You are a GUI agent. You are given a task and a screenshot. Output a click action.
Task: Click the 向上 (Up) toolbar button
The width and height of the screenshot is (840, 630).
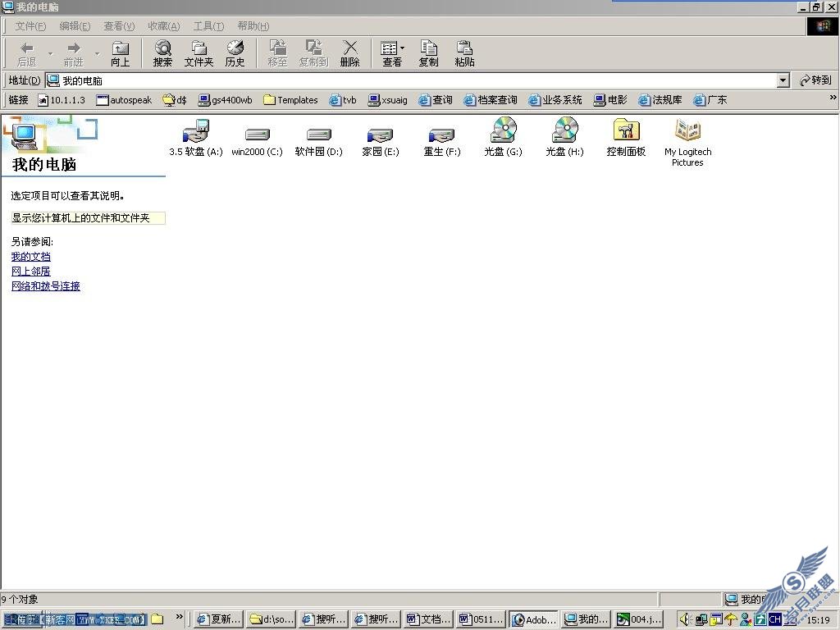click(x=120, y=53)
